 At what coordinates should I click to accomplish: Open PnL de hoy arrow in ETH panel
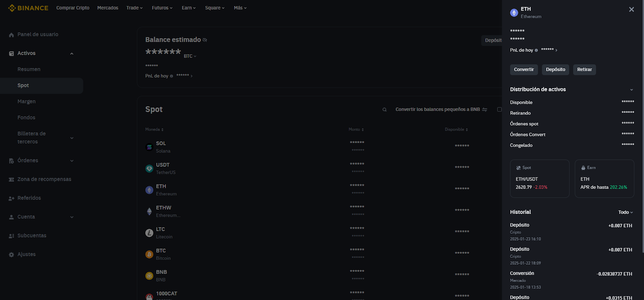pyautogui.click(x=556, y=50)
